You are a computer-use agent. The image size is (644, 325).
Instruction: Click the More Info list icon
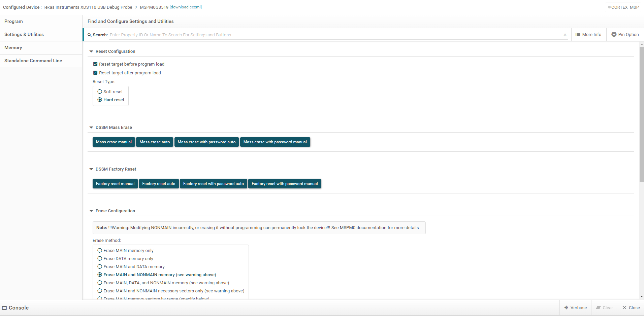pos(578,35)
